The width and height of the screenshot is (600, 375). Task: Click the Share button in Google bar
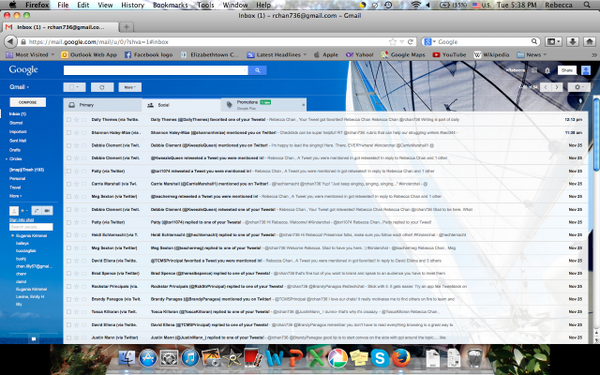[567, 70]
